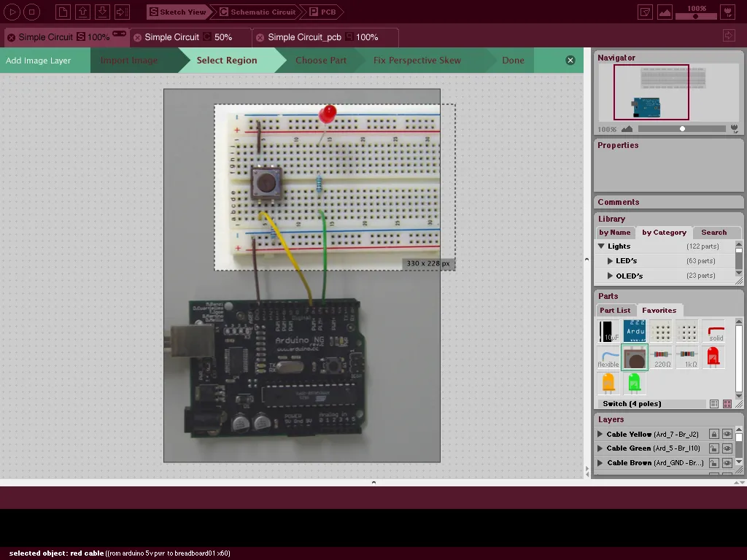
Task: Expand the Cable Green layer
Action: (x=600, y=448)
